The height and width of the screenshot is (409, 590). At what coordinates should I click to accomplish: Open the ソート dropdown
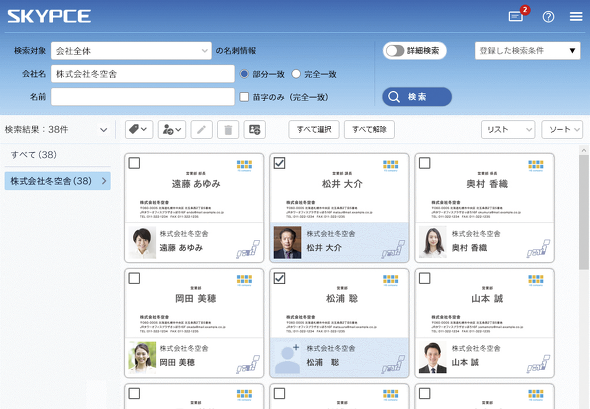pyautogui.click(x=562, y=129)
